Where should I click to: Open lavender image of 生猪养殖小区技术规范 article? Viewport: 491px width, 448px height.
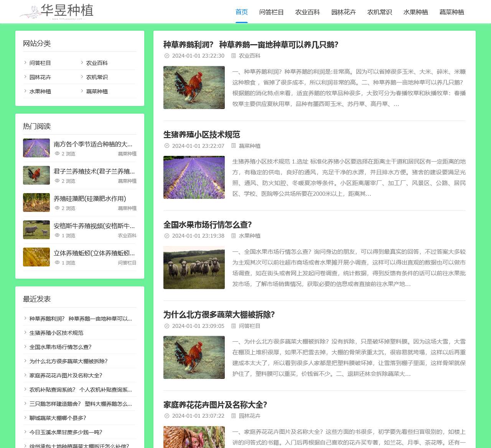click(194, 177)
